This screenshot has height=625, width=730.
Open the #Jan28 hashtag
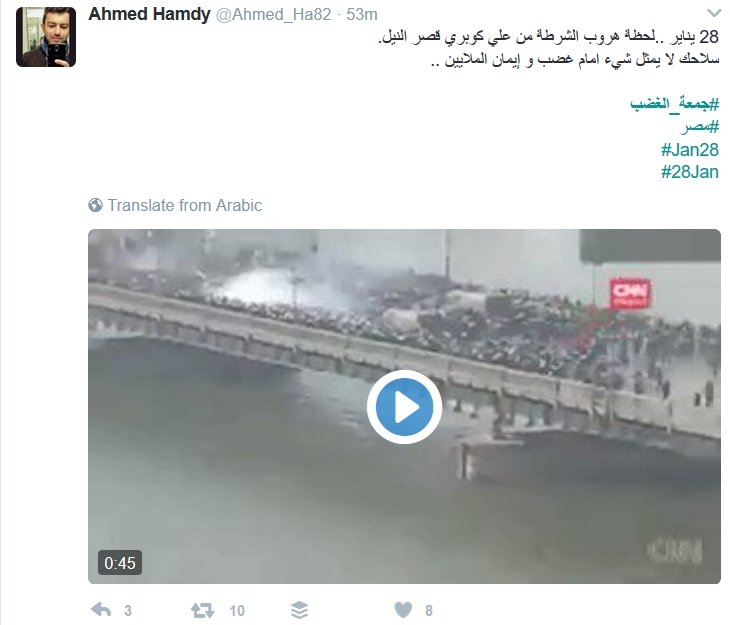[x=689, y=149]
